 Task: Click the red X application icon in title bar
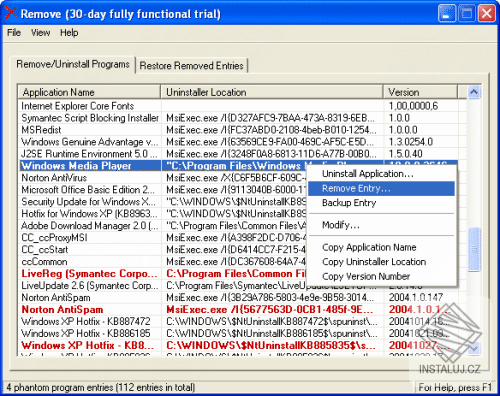[10, 13]
